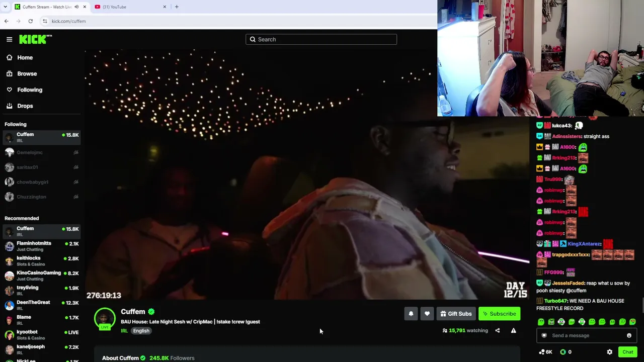This screenshot has height=362, width=644.
Task: Open recommended channel Flaminhotmitts
Action: (41, 246)
